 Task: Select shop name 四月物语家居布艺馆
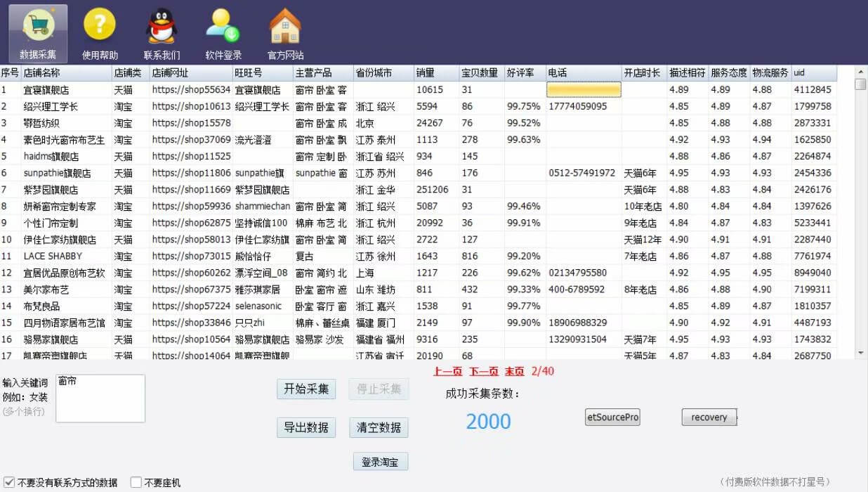[65, 323]
